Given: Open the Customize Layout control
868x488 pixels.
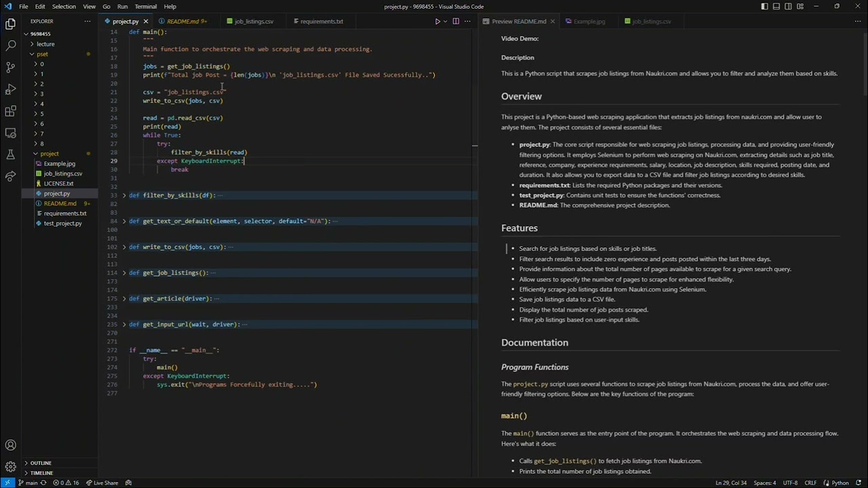Looking at the screenshot, I should (801, 6).
